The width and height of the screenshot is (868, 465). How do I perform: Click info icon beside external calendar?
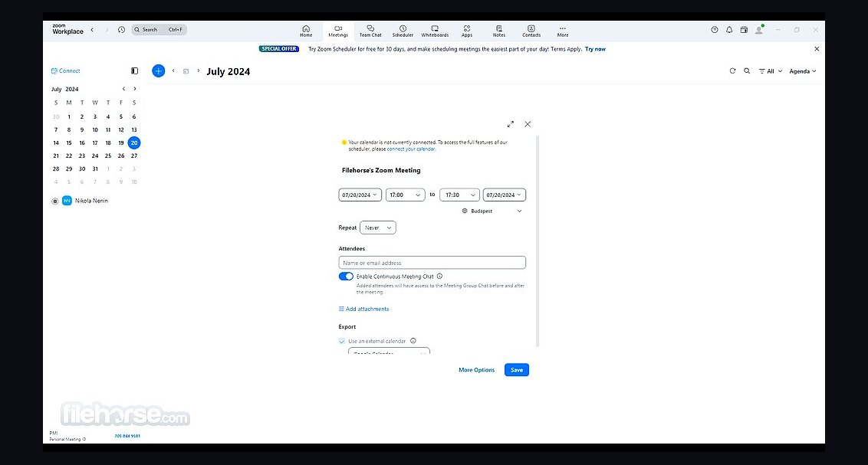pyautogui.click(x=413, y=341)
